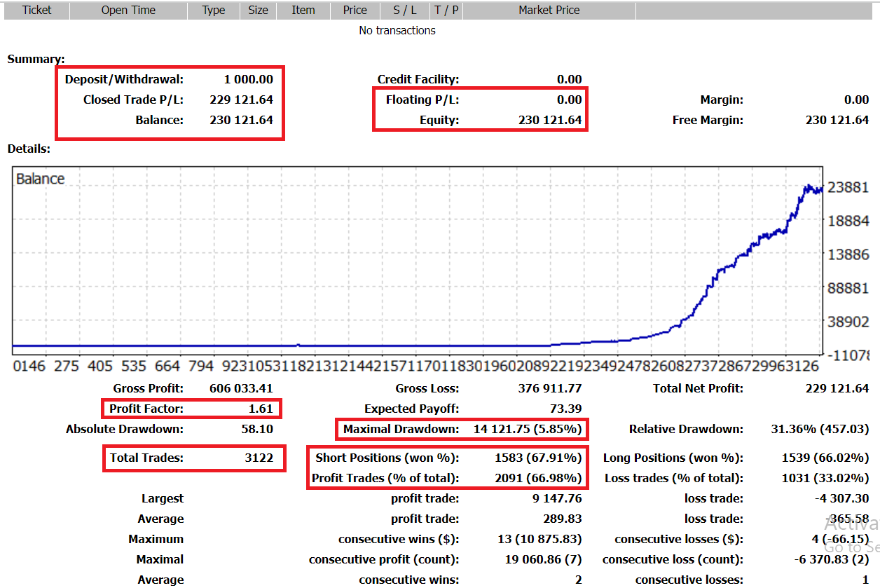880x588 pixels.
Task: Click the T / P column header
Action: [446, 10]
